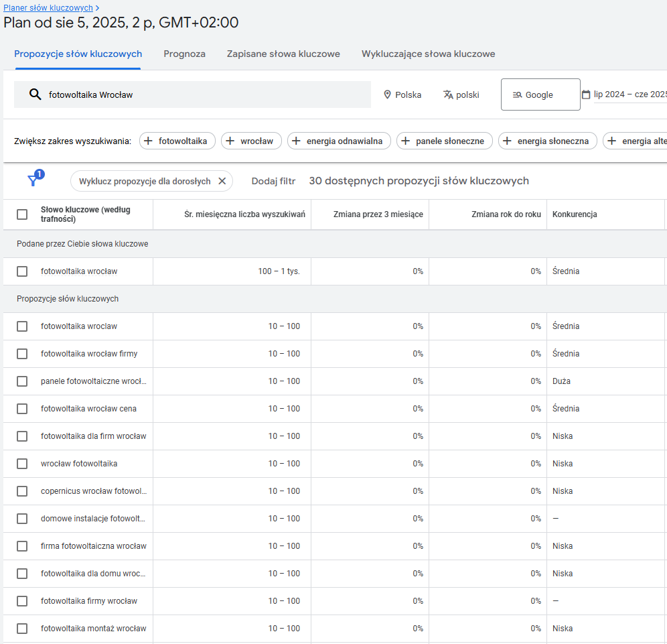This screenshot has width=667, height=644.
Task: Click the location pin icon beside Polska
Action: 387,94
